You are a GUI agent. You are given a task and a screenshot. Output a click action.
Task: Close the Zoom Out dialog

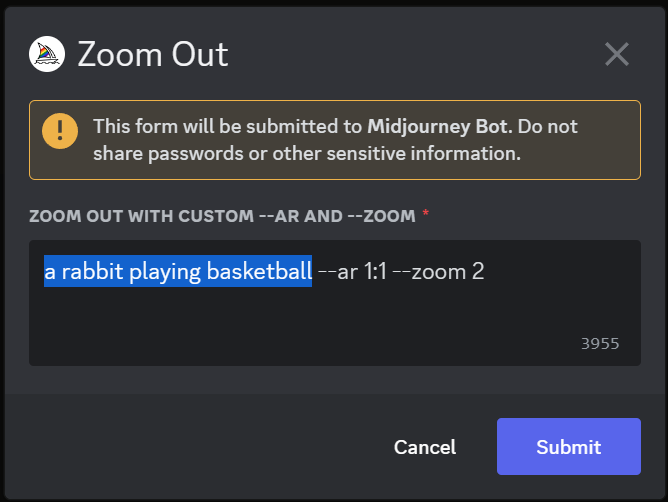click(616, 54)
